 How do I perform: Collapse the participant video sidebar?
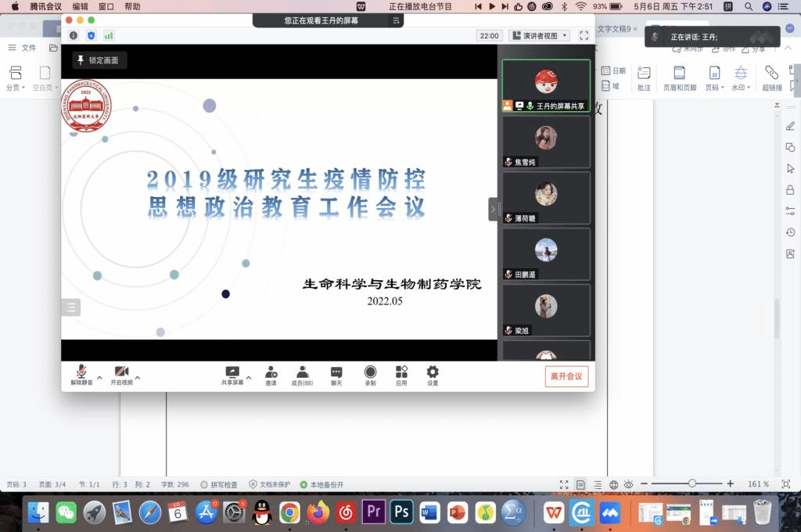493,209
